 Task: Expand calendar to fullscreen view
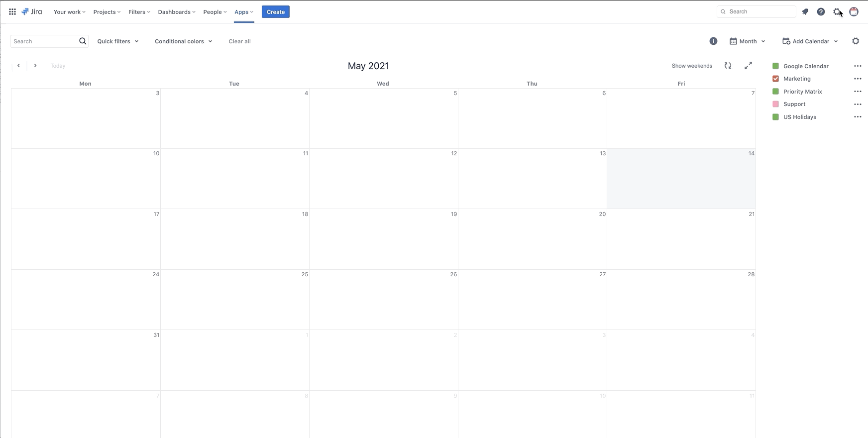(748, 66)
